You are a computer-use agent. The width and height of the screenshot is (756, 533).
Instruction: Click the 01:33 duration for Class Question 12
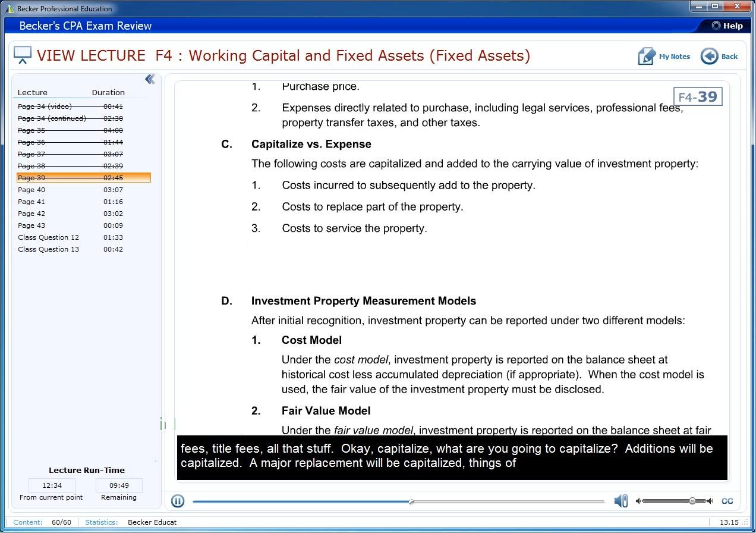point(113,237)
